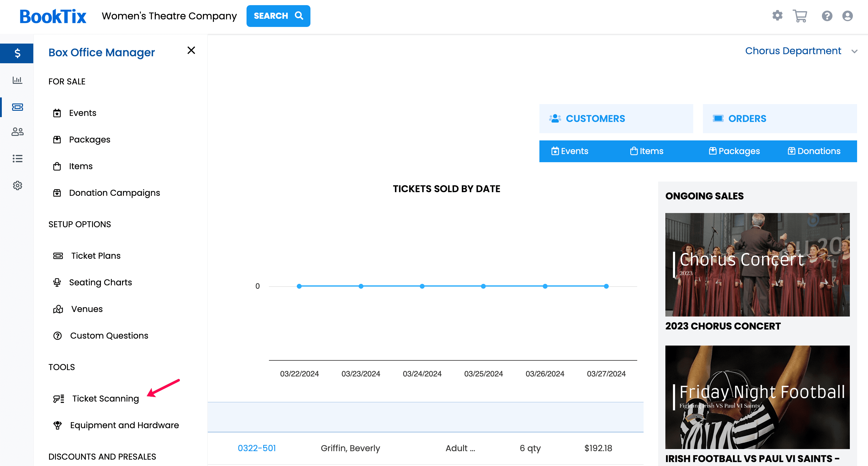Click the 2023 CHORUS CONCERT title
Image resolution: width=868 pixels, height=466 pixels.
[x=723, y=326]
